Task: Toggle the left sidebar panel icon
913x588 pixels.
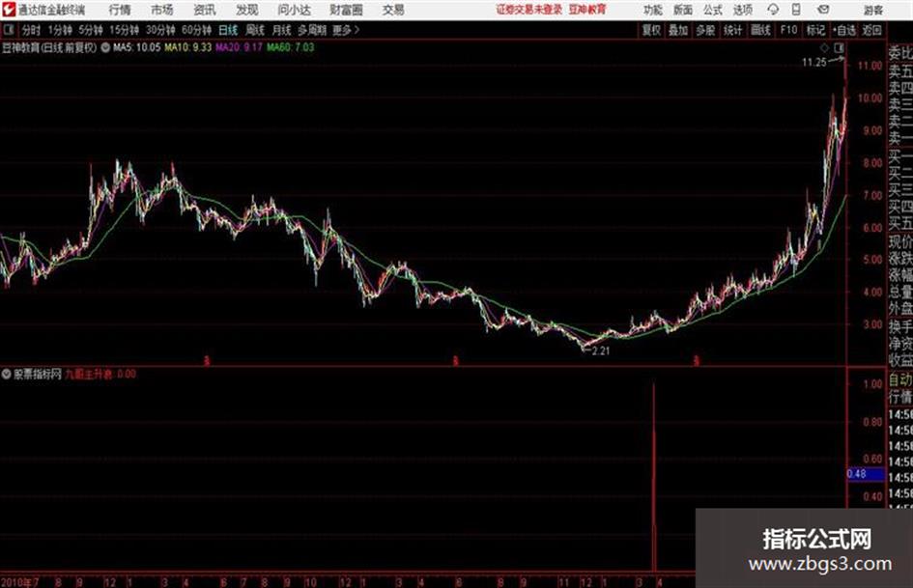Action: click(x=8, y=30)
